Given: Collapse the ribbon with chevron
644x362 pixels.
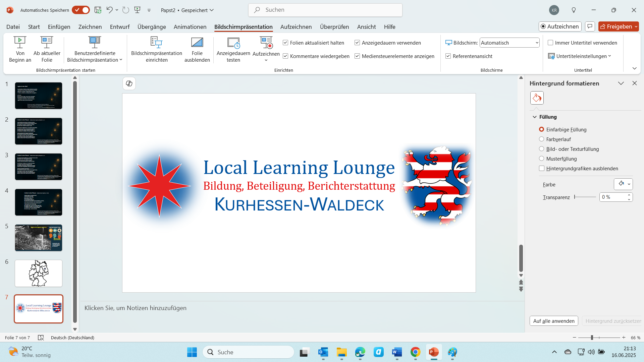Looking at the screenshot, I should tap(634, 68).
